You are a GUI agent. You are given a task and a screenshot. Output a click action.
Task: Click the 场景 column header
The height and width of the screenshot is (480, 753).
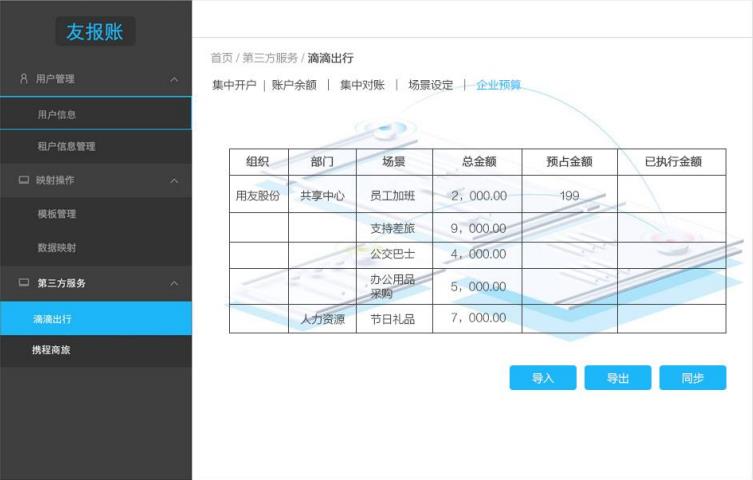394,162
